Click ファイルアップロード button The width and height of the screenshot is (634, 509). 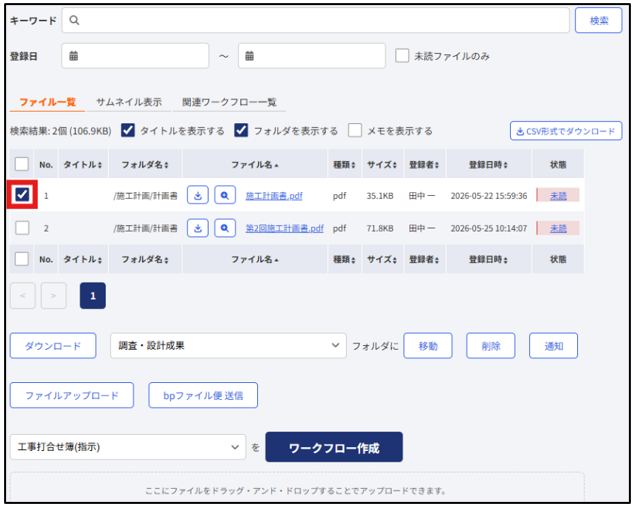pyautogui.click(x=72, y=395)
